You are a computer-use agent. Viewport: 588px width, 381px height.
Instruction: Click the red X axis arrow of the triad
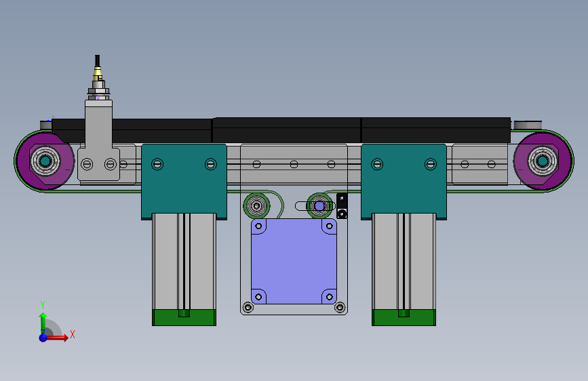(57, 338)
